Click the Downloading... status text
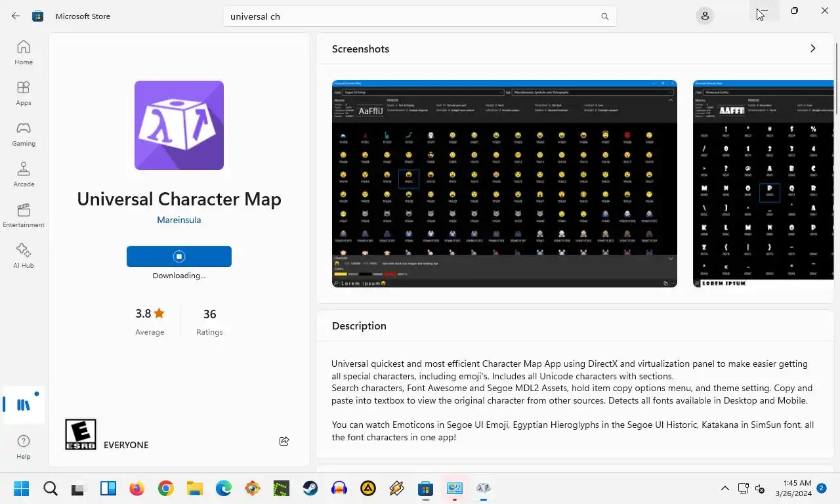Viewport: 840px width, 504px height. [x=179, y=276]
